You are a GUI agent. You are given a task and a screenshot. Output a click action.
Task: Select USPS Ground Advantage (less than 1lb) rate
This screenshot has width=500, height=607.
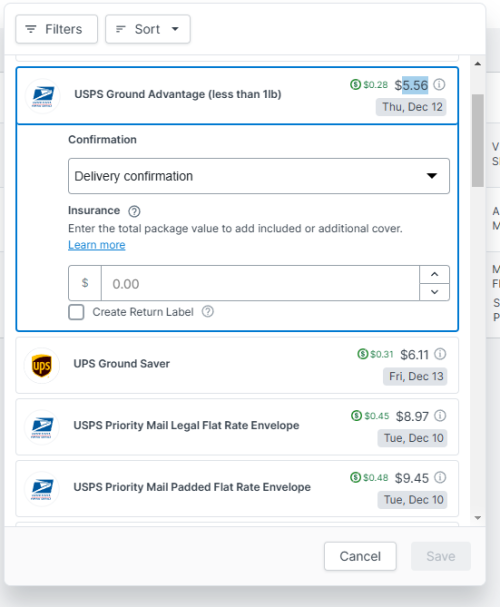pyautogui.click(x=237, y=96)
